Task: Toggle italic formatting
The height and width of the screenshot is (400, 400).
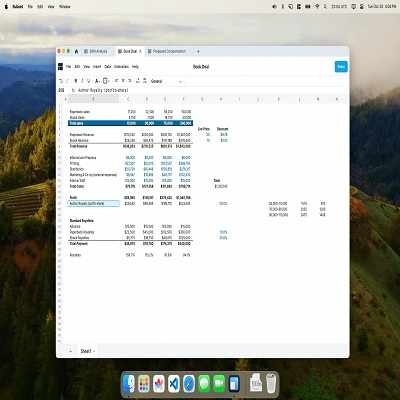Action: [82, 81]
